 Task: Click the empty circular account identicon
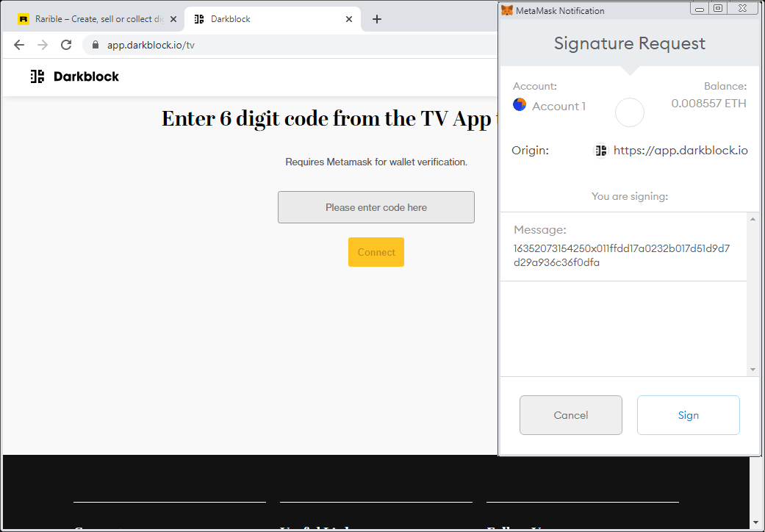point(629,112)
